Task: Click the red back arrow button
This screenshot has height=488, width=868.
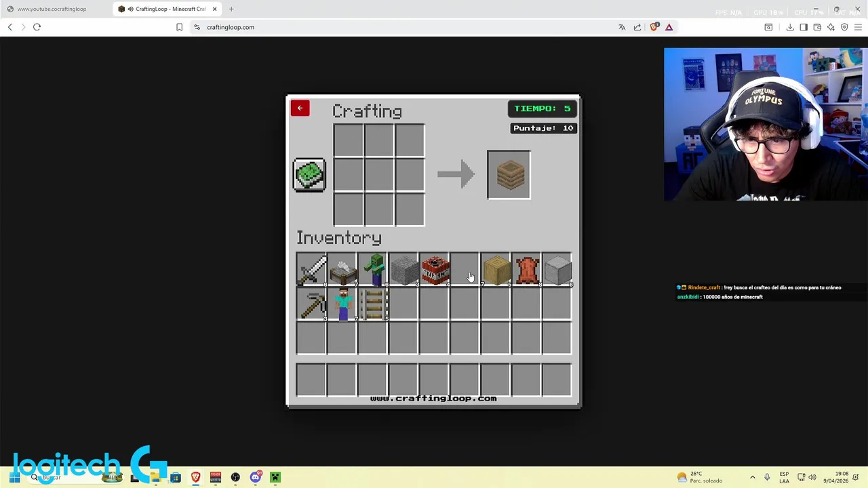Action: pyautogui.click(x=300, y=108)
